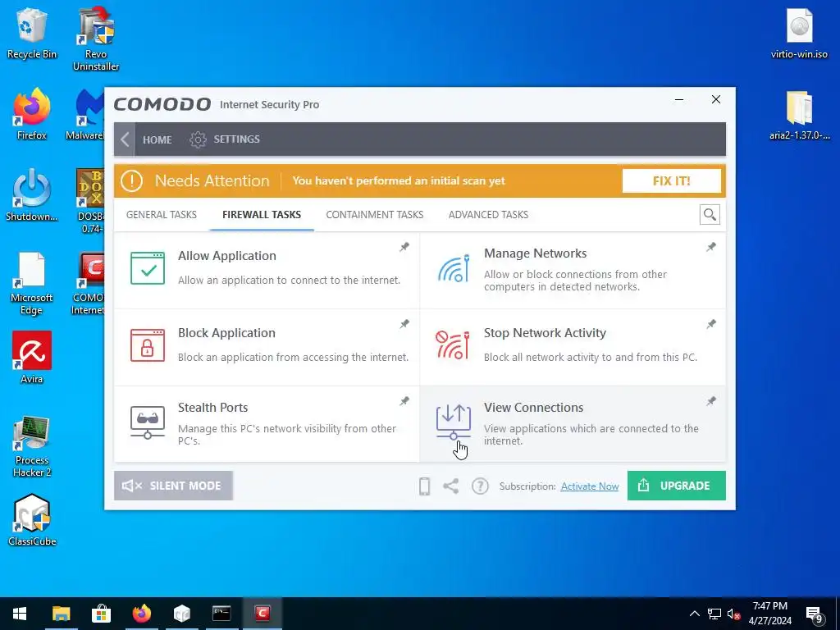This screenshot has width=840, height=630.
Task: Click the View Connections arrows icon
Action: 453,422
